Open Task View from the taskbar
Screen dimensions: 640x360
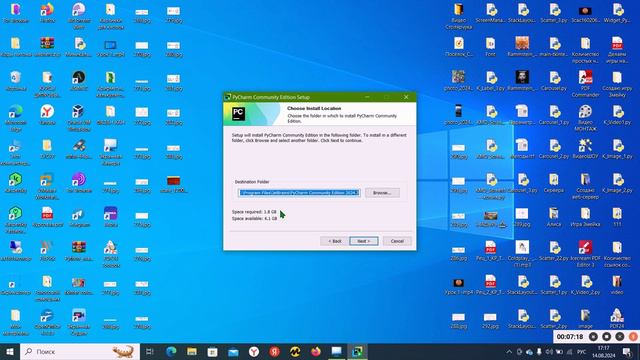tap(150, 351)
